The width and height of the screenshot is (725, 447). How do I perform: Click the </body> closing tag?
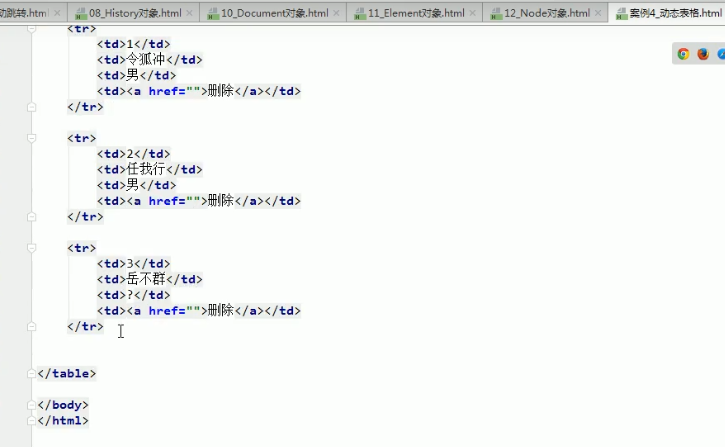[x=63, y=405]
